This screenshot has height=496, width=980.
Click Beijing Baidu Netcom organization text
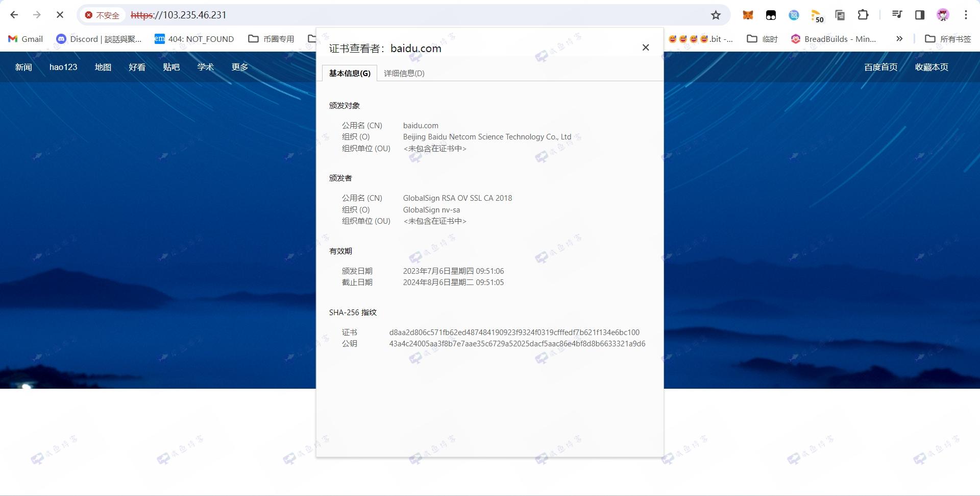click(x=487, y=137)
